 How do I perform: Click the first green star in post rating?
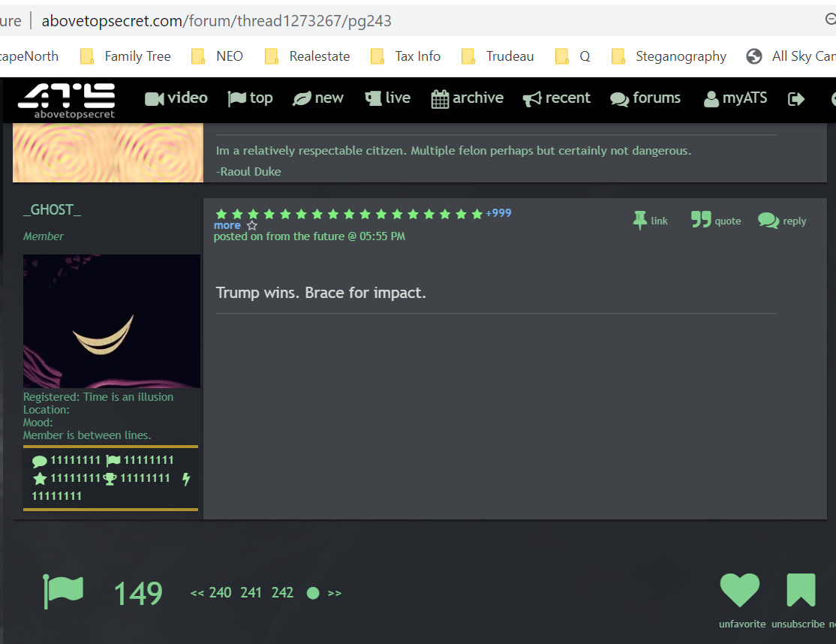[x=221, y=215]
